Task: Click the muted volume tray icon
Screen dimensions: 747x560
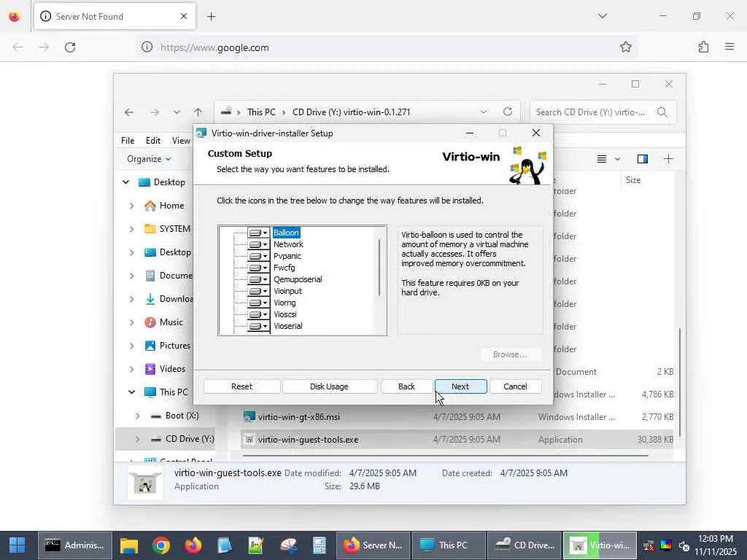Action: tap(684, 545)
